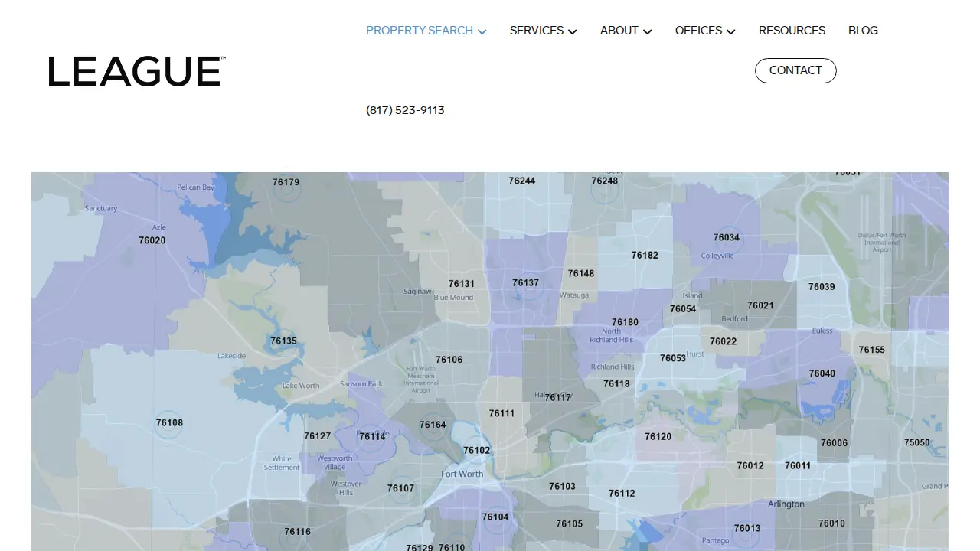The height and width of the screenshot is (551, 980).
Task: Select zip code 75050 on map
Action: click(916, 442)
